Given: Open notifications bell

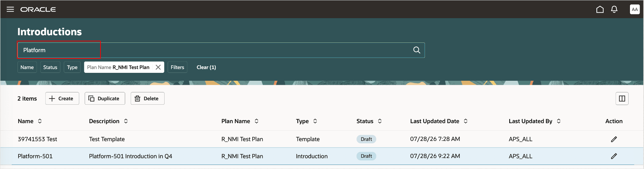Looking at the screenshot, I should click(x=614, y=9).
